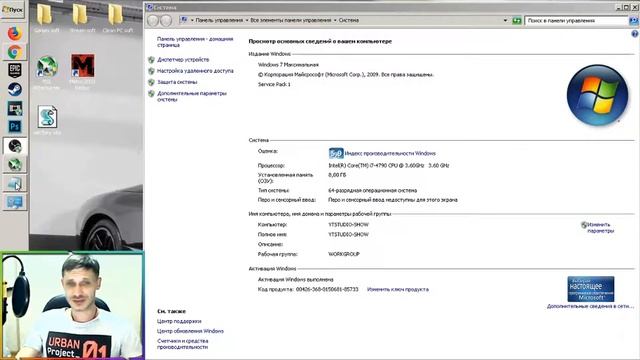The height and width of the screenshot is (360, 640).
Task: Select the MSI Afterburner desktop shortcut
Action: point(47,72)
